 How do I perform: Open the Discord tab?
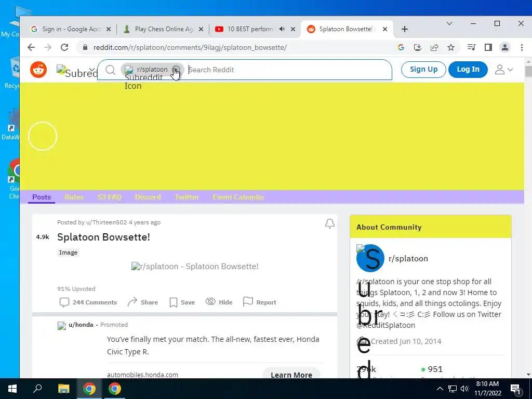(x=148, y=197)
